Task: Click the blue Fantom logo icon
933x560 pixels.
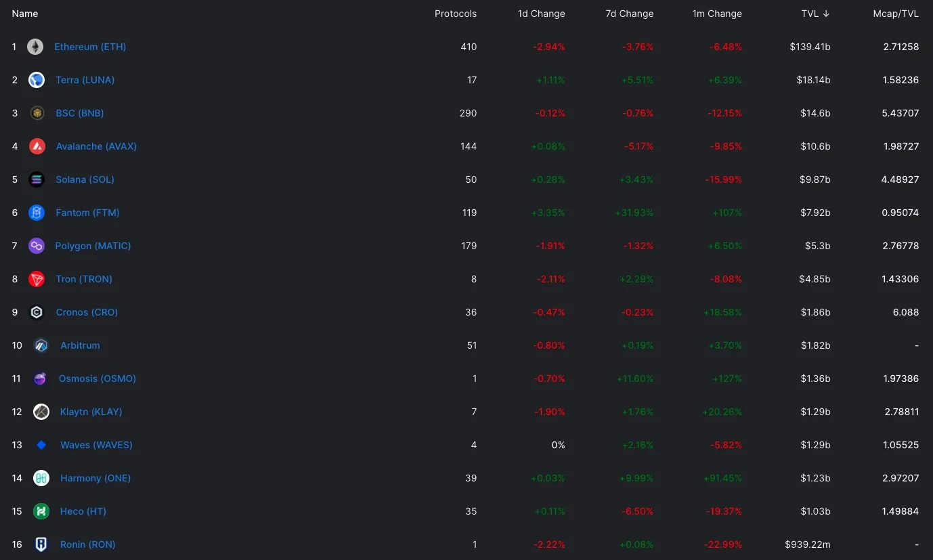Action: [37, 213]
